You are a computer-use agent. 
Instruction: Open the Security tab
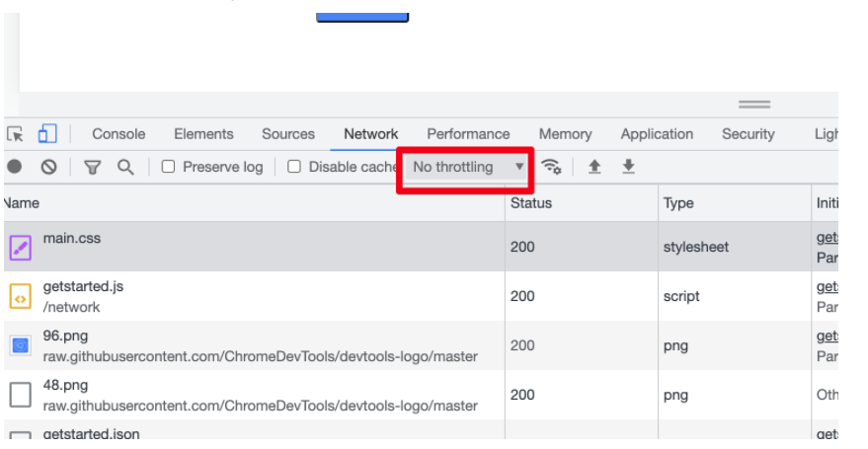748,134
